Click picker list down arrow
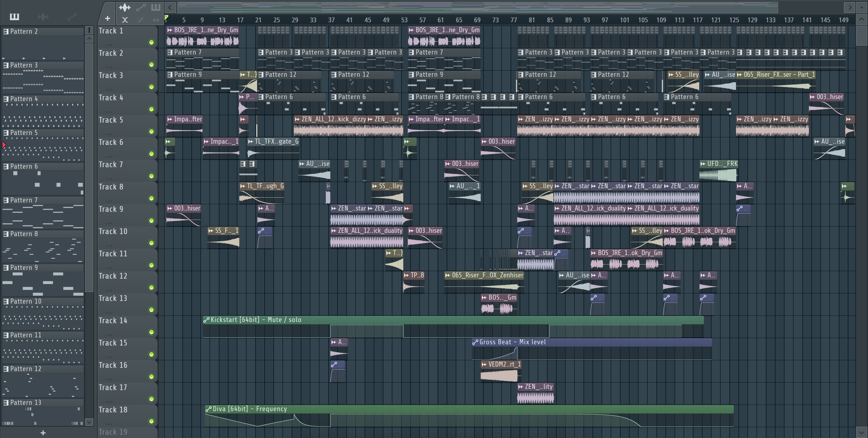Viewport: 868px width, 438px height. [x=89, y=422]
